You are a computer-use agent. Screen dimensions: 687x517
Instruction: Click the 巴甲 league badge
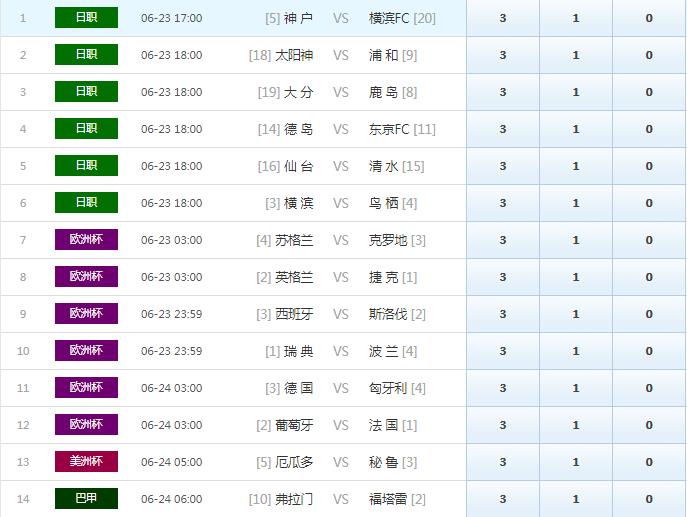(86, 499)
